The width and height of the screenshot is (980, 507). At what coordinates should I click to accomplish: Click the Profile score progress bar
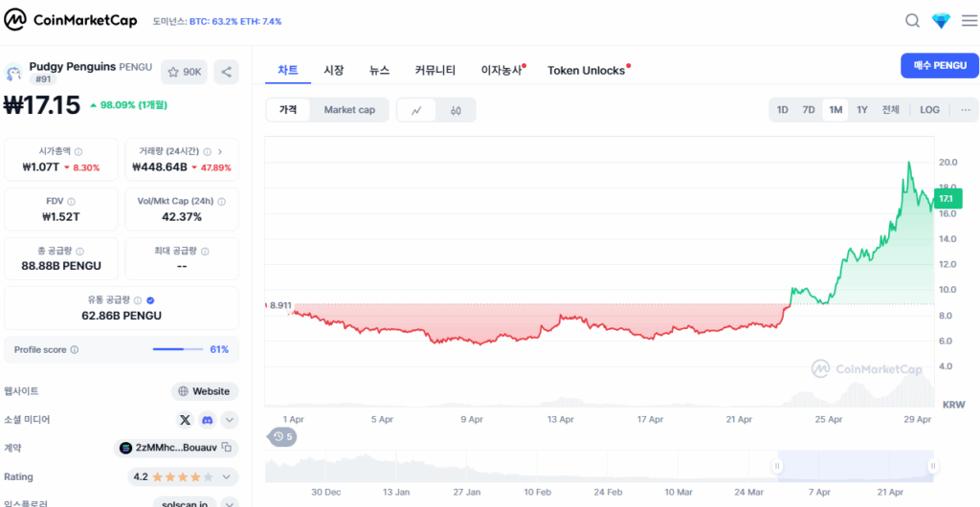click(178, 350)
